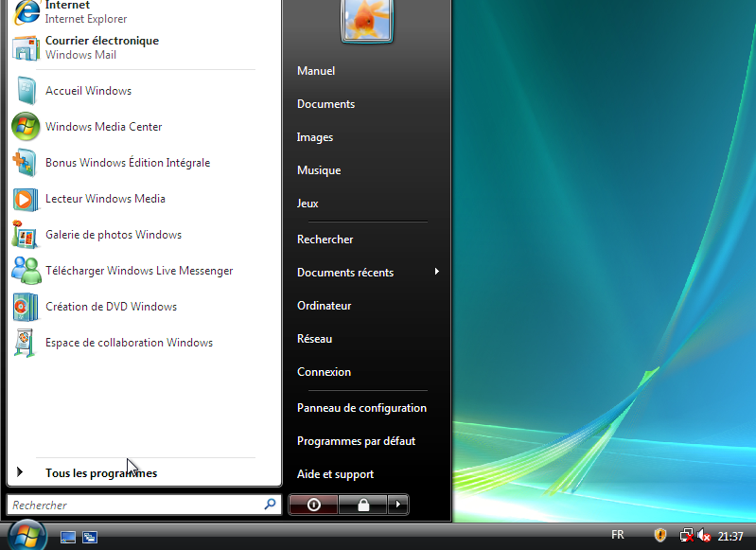The height and width of the screenshot is (550, 756).
Task: Launch Windows Mail (Courrier électronique)
Action: (x=101, y=47)
